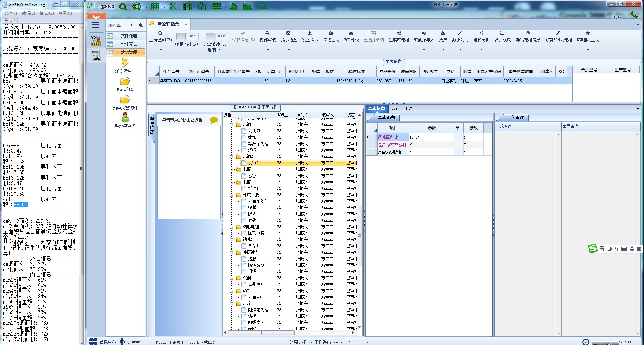Screen dimensions: 644x345
Task: Click the calculator icon in left sidebar
Action: [x=96, y=55]
